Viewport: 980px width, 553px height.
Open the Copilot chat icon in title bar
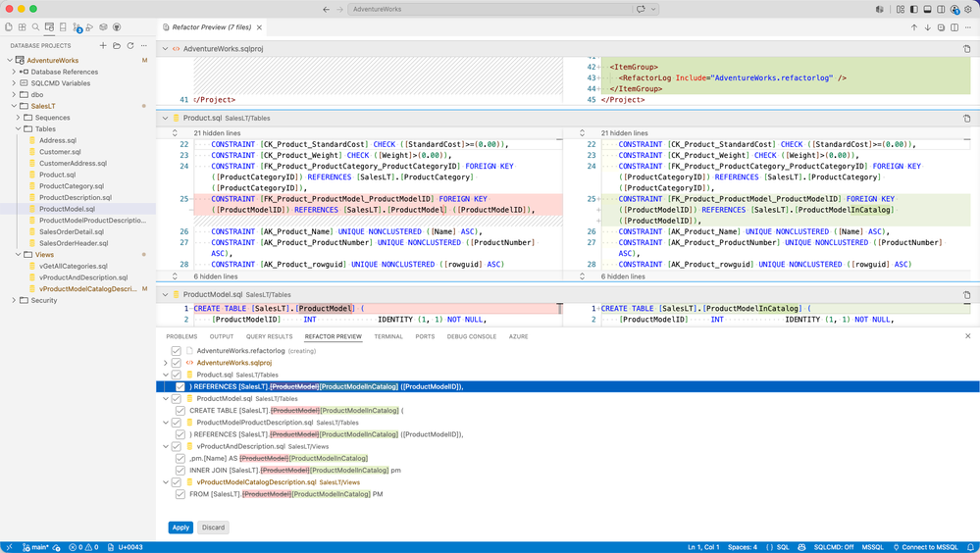pyautogui.click(x=641, y=10)
